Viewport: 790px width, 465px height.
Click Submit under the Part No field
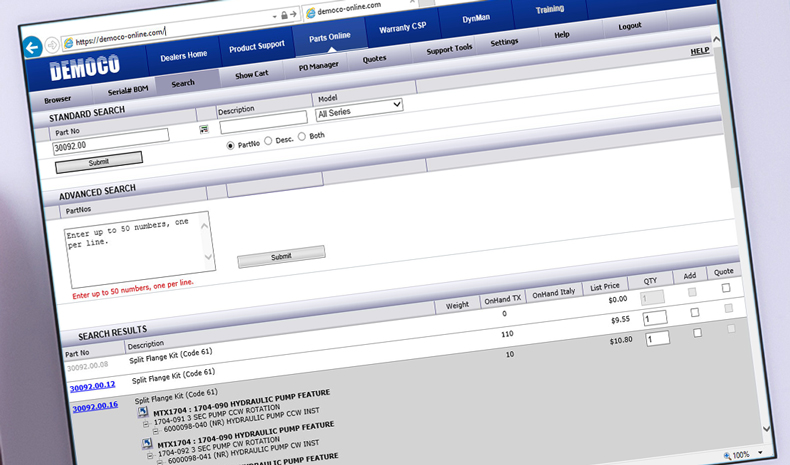point(99,160)
